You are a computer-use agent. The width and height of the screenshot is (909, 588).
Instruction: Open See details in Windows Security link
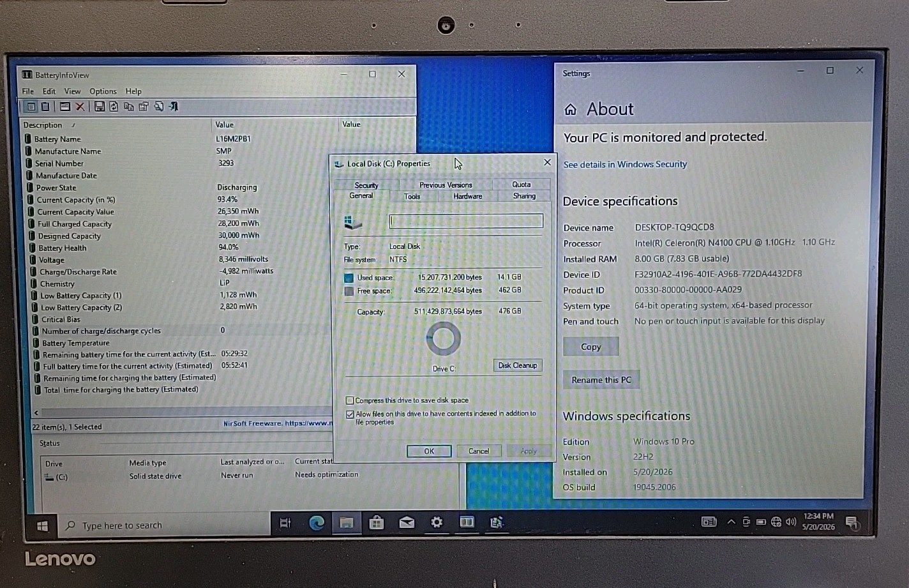click(x=625, y=164)
